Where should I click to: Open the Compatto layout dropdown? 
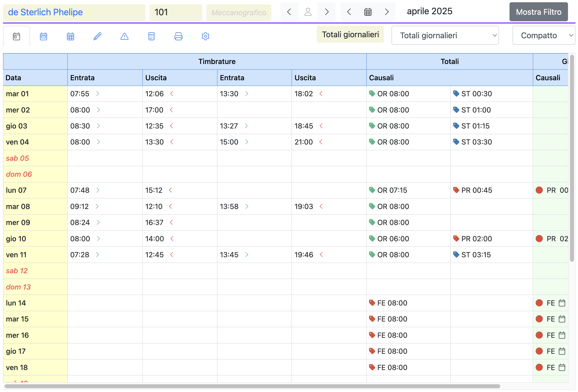(544, 35)
